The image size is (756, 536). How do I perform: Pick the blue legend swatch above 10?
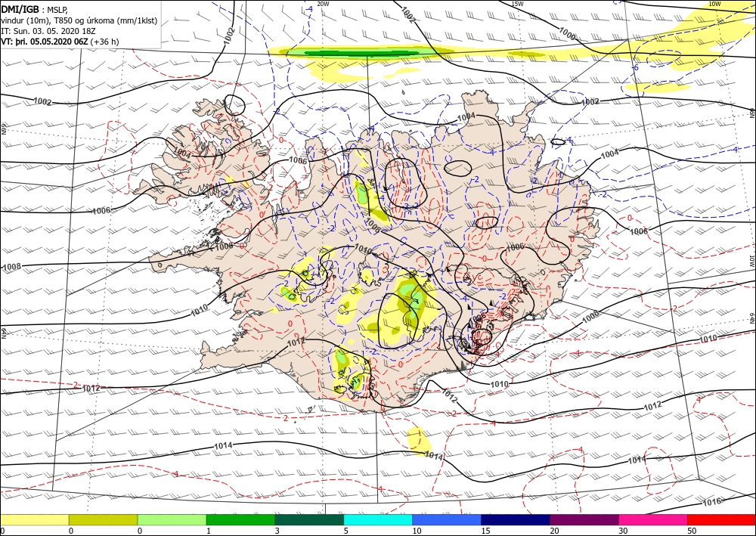click(447, 520)
